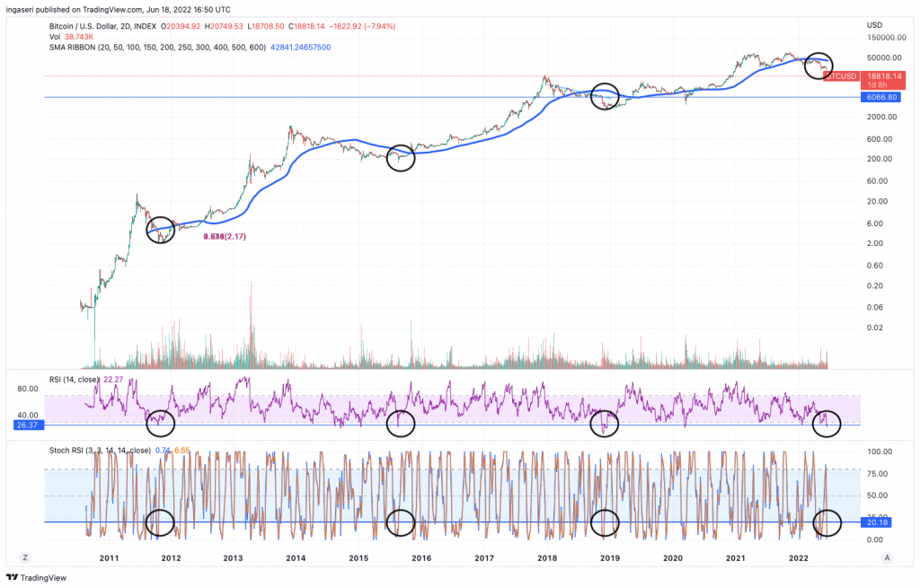This screenshot has height=588, width=920.
Task: Click the 6.00 price axis label
Action: 875,224
